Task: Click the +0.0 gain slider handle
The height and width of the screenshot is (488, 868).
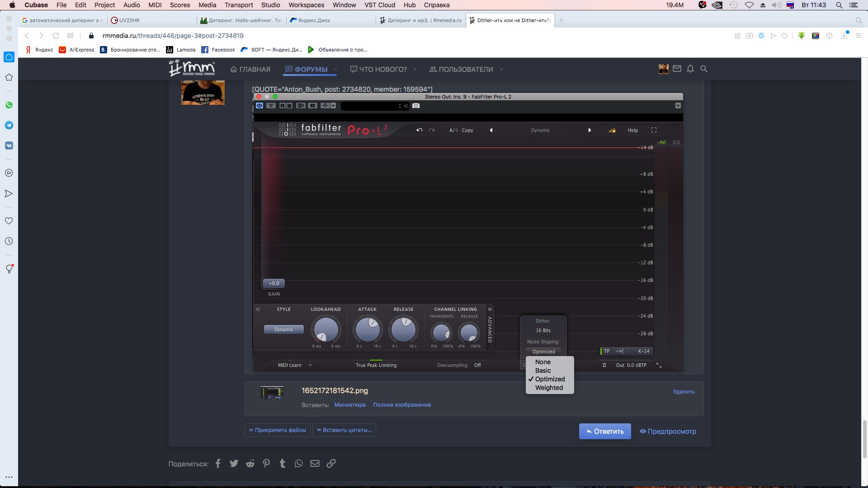Action: click(274, 283)
